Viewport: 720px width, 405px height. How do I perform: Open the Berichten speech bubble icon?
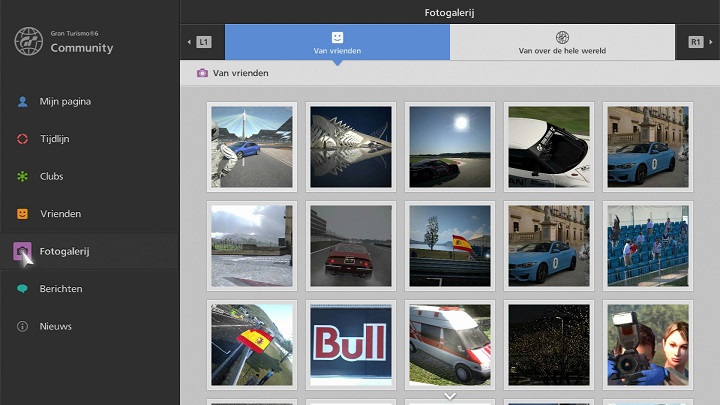coord(22,289)
